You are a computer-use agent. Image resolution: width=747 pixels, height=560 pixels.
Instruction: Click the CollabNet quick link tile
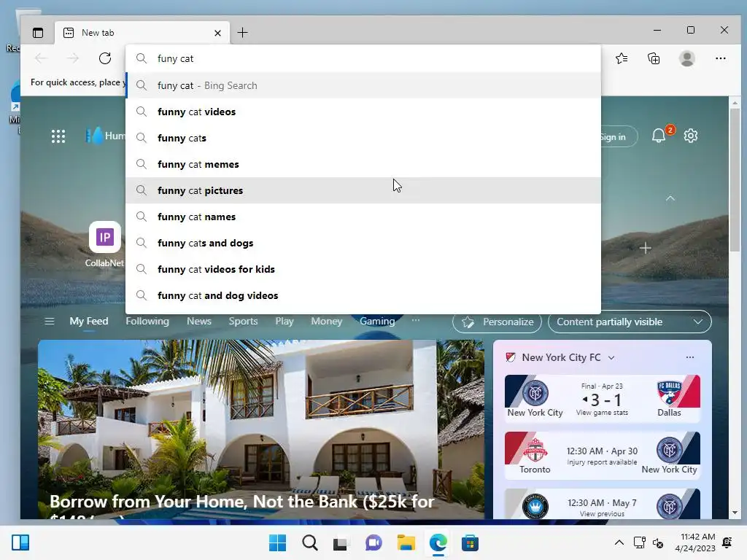pos(104,244)
